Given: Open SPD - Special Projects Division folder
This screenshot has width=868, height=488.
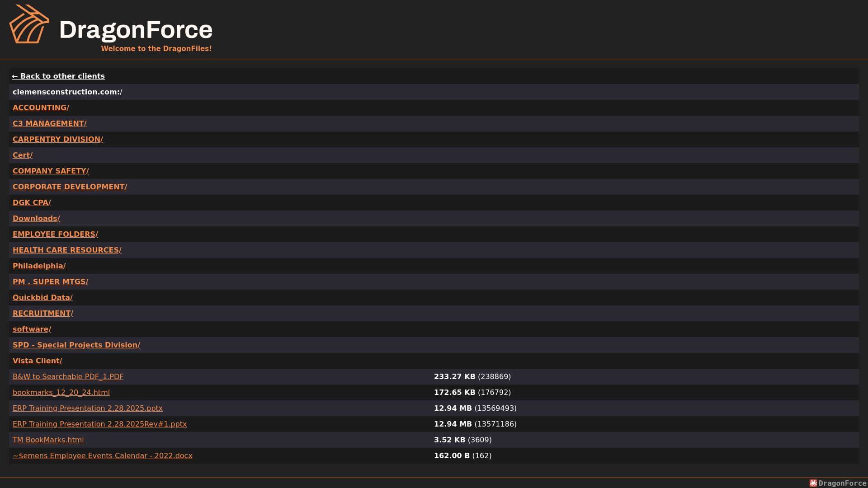Looking at the screenshot, I should 76,345.
